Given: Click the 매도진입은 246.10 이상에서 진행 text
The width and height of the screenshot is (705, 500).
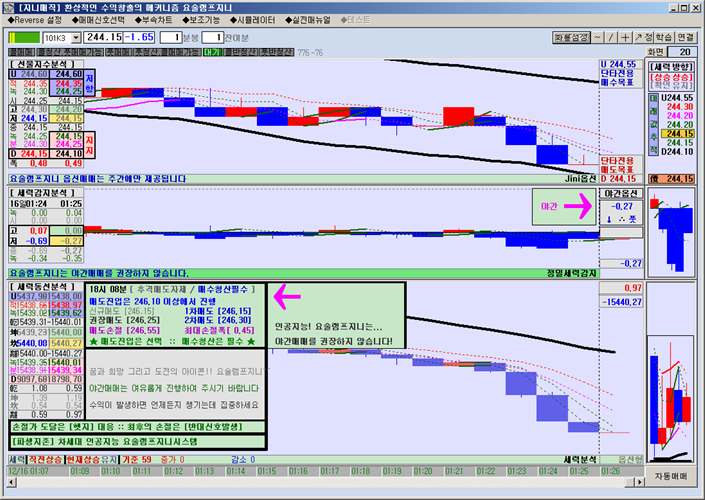Looking at the screenshot, I should (x=153, y=302).
